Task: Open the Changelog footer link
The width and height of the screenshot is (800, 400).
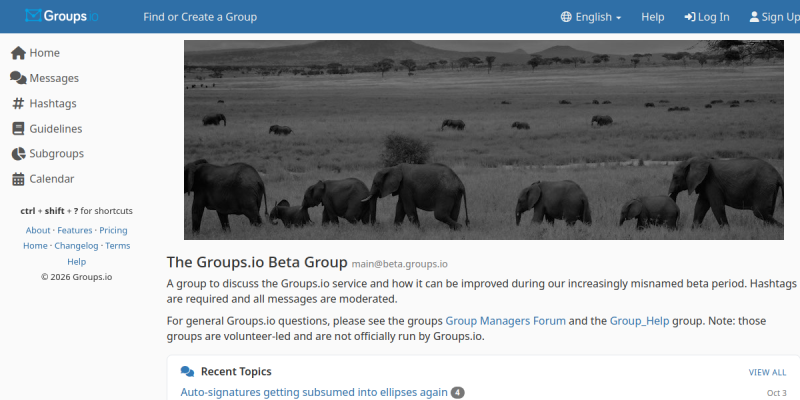Action: [x=77, y=245]
